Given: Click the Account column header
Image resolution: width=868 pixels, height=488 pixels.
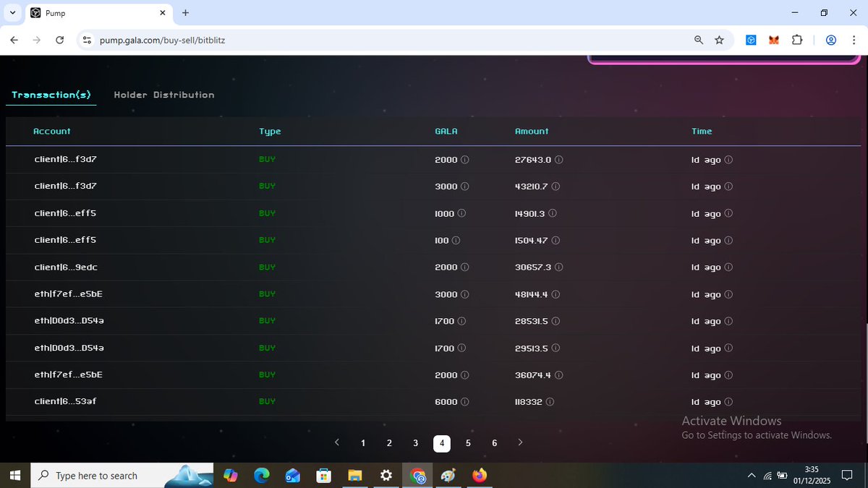Looking at the screenshot, I should click(x=52, y=132).
